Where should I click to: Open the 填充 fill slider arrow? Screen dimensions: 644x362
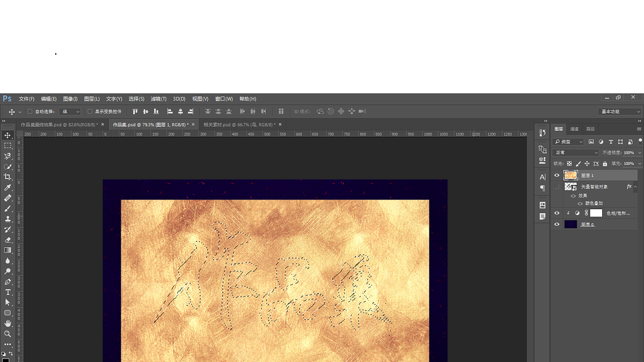(639, 164)
